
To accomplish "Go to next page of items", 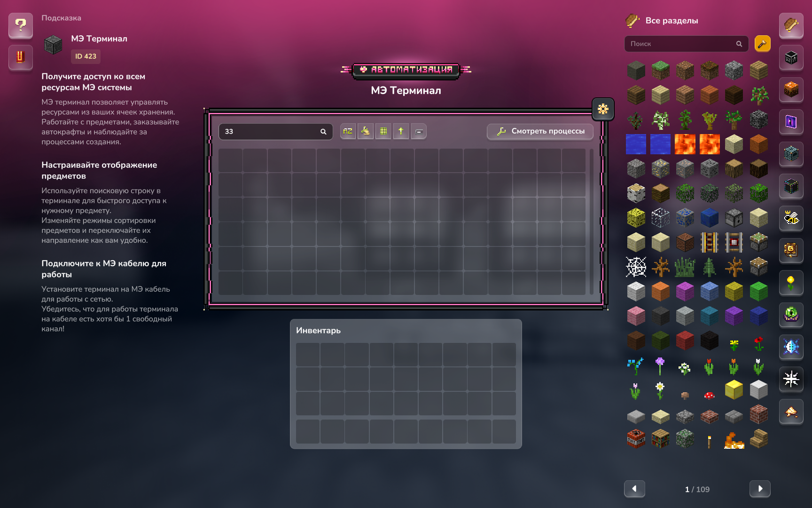I will point(759,489).
